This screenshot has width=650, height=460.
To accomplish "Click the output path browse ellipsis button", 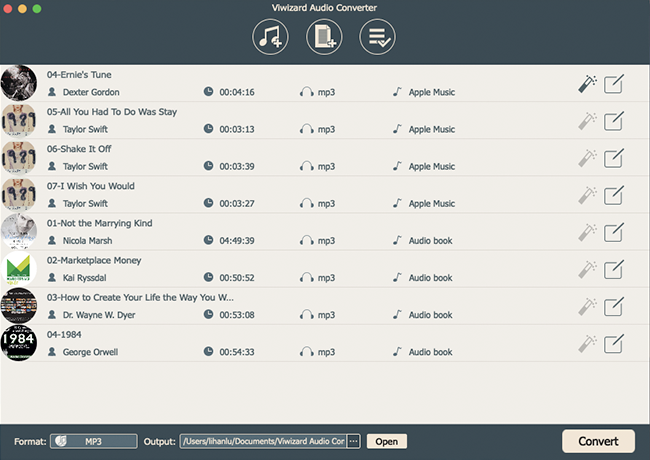I will pyautogui.click(x=353, y=441).
